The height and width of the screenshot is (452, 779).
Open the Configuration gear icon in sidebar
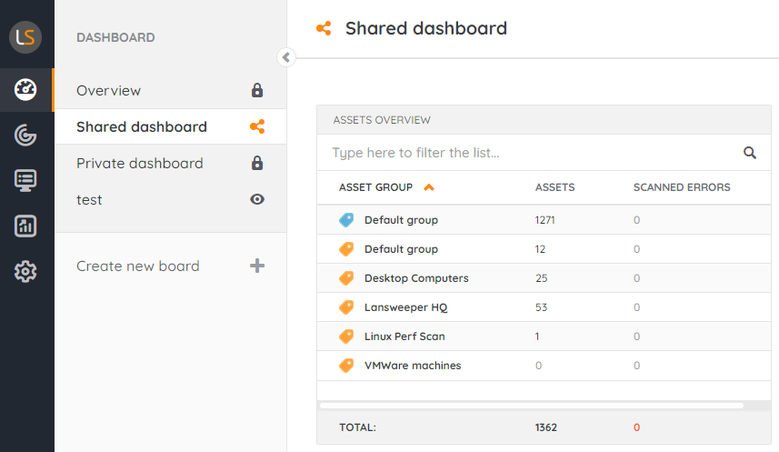(25, 271)
